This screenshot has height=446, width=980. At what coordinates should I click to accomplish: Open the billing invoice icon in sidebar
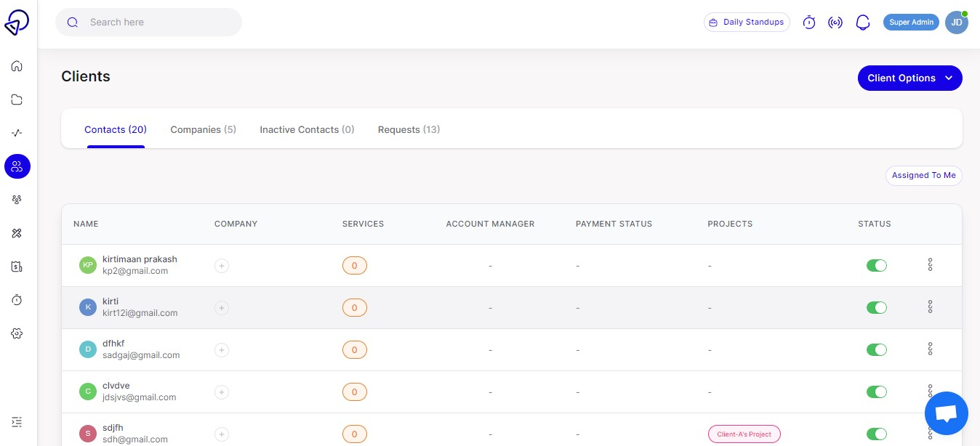[x=17, y=267]
